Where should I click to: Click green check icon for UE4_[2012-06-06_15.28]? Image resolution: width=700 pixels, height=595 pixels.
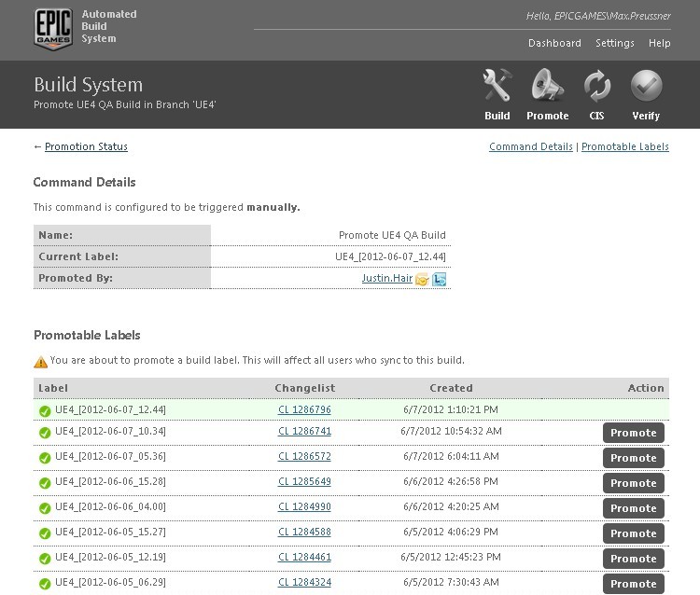[x=45, y=483]
